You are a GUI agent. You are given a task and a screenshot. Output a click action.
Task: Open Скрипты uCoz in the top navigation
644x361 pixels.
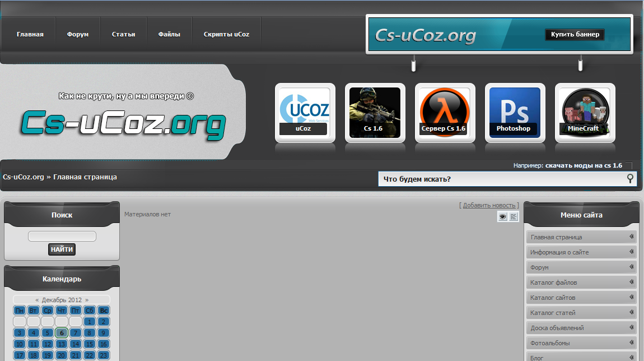[226, 34]
